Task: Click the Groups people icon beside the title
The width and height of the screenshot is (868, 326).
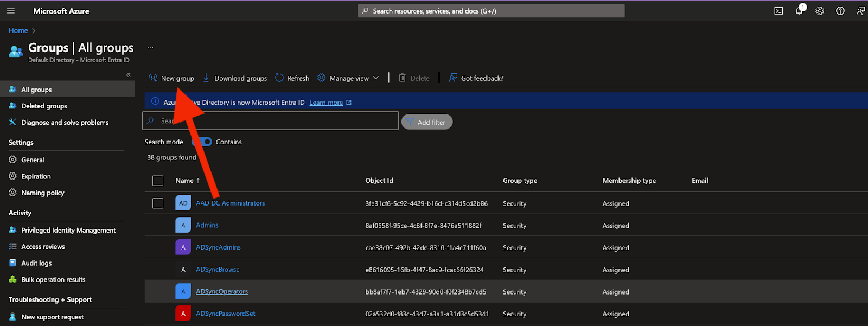Action: tap(16, 52)
